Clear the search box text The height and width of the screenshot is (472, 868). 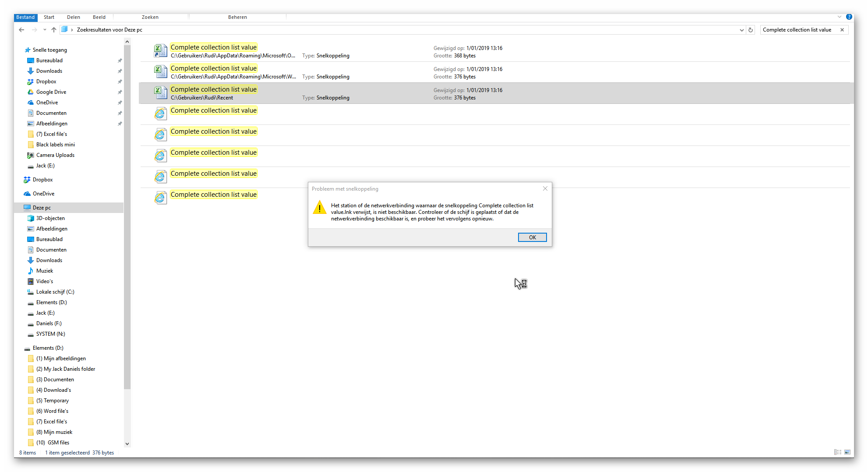[842, 30]
